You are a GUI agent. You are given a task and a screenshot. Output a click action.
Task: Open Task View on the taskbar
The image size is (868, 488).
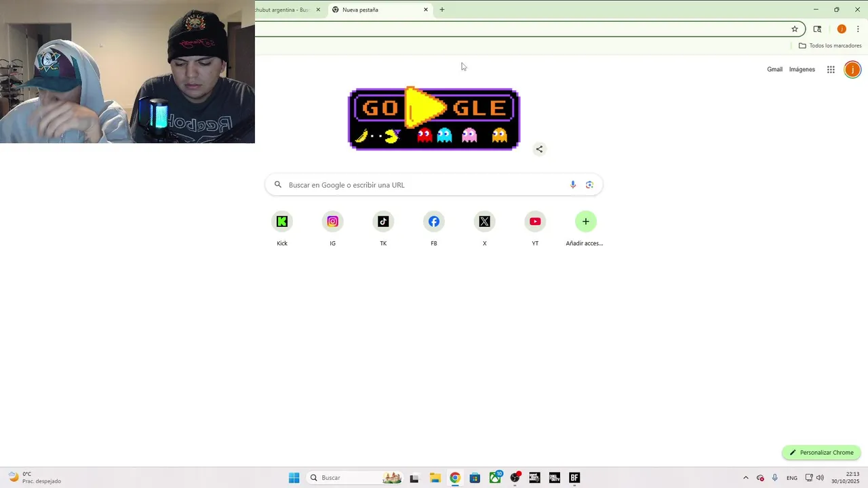pyautogui.click(x=414, y=478)
